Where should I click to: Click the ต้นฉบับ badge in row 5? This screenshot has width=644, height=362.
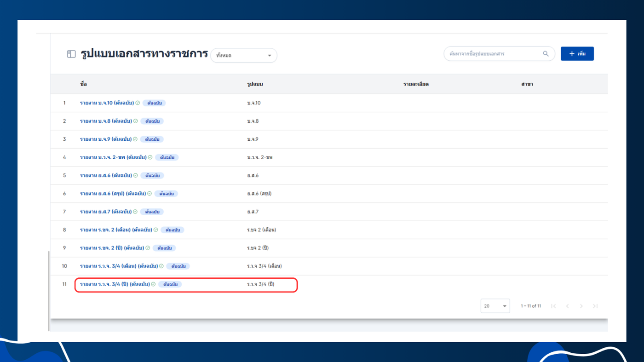152,175
